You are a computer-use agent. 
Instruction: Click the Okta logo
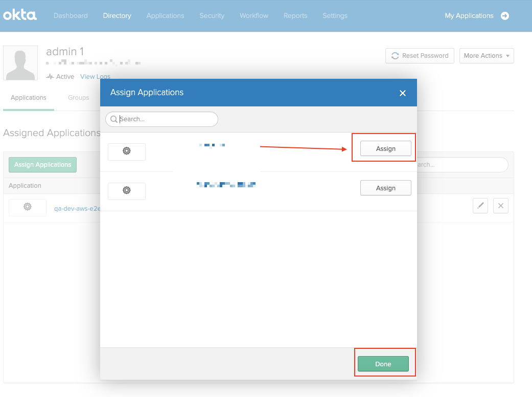20,15
